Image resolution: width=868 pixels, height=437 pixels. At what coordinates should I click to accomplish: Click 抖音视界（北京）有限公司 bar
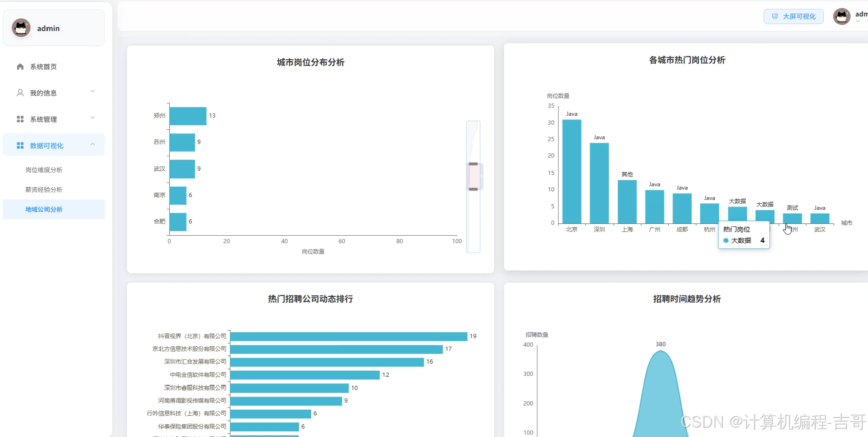pyautogui.click(x=348, y=336)
